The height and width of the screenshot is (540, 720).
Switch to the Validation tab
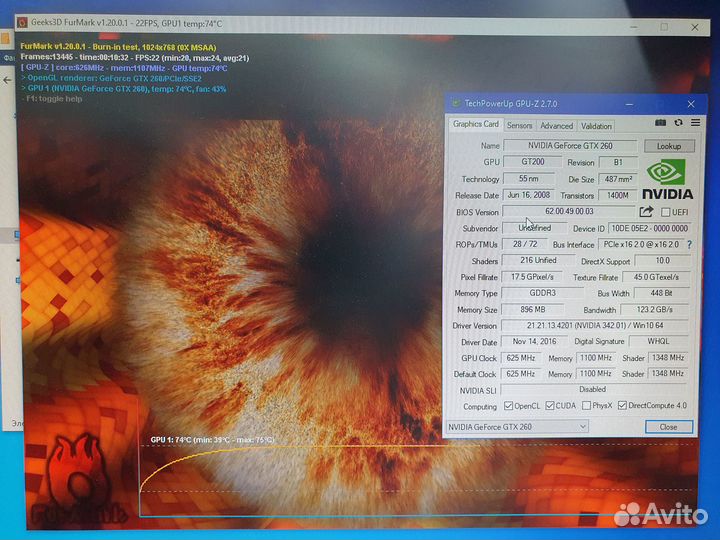click(x=596, y=126)
